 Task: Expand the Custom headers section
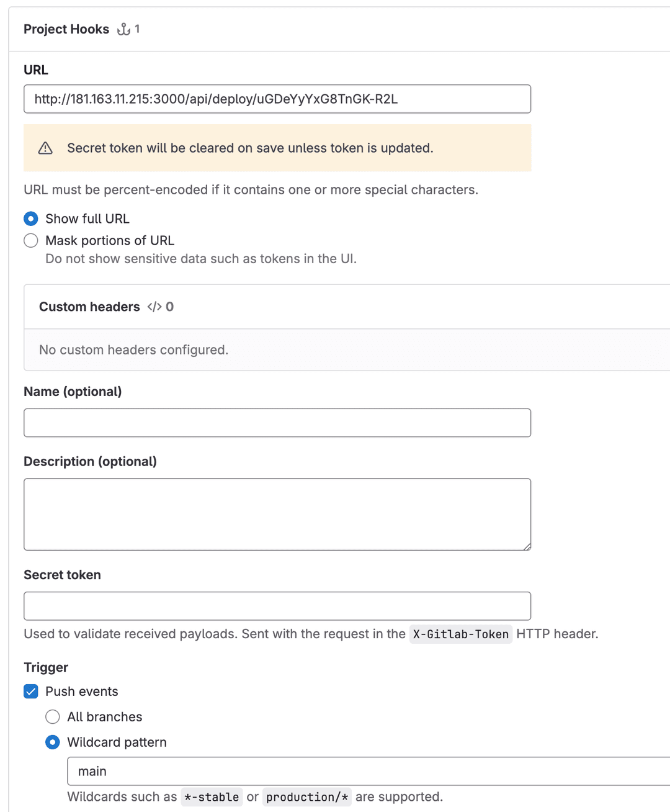[89, 307]
